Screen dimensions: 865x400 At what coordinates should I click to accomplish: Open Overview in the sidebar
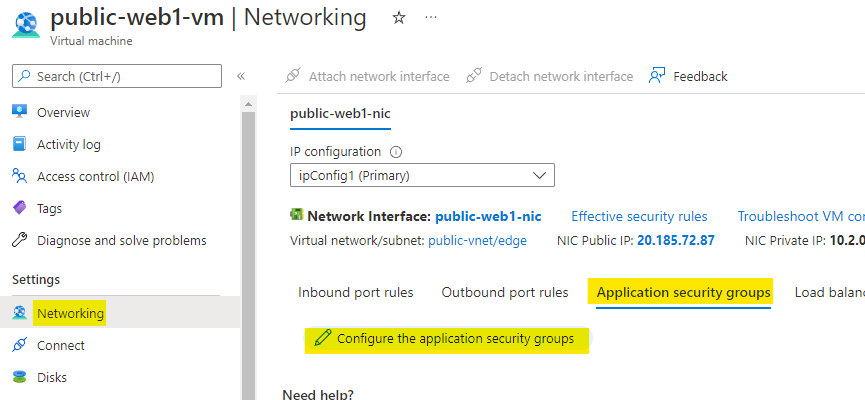(x=63, y=113)
